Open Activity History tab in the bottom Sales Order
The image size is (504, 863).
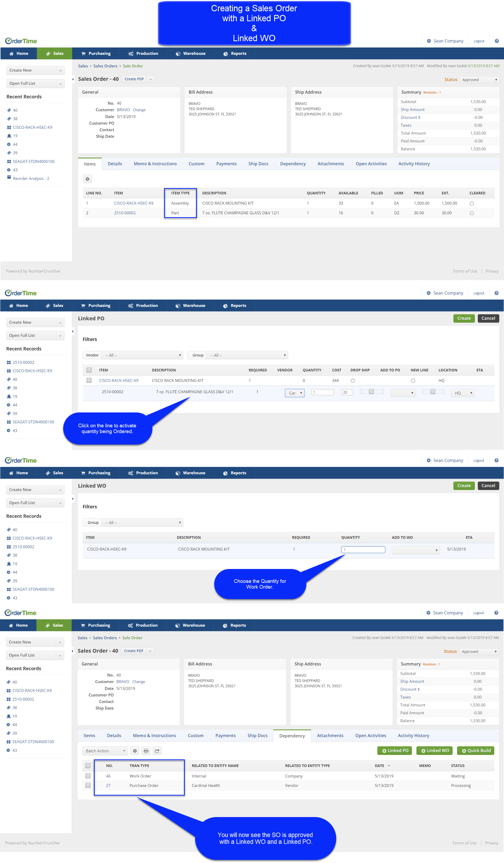[413, 735]
